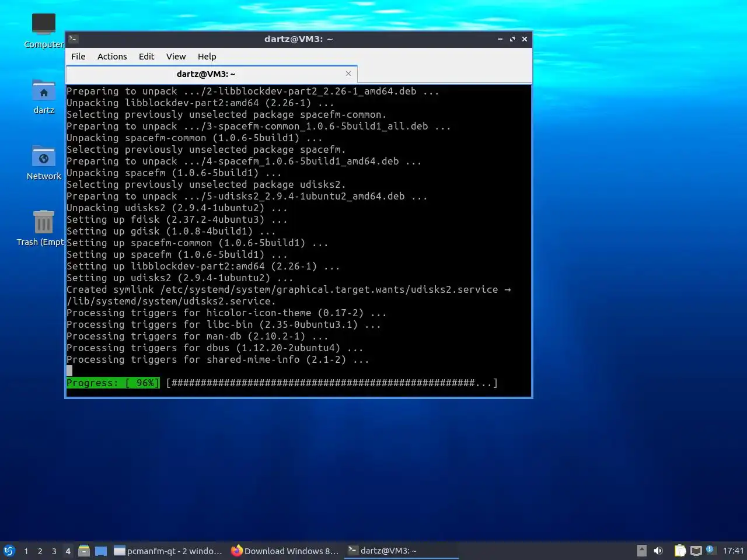Click 'Setting up gdisk (1.0.8-4build1)' line
The width and height of the screenshot is (747, 560).
click(171, 232)
